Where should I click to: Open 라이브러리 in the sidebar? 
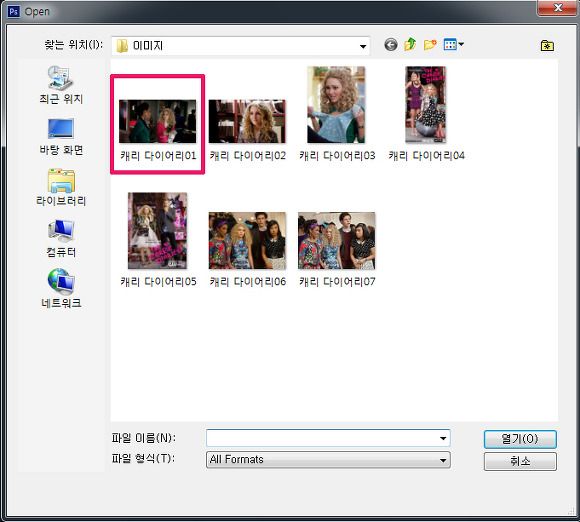click(61, 188)
